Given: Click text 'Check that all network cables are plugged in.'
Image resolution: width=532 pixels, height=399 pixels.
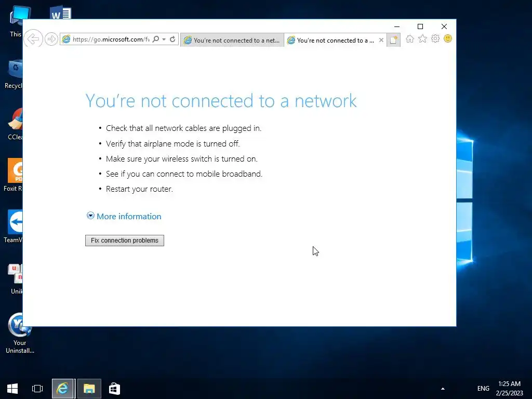Looking at the screenshot, I should pos(183,128).
